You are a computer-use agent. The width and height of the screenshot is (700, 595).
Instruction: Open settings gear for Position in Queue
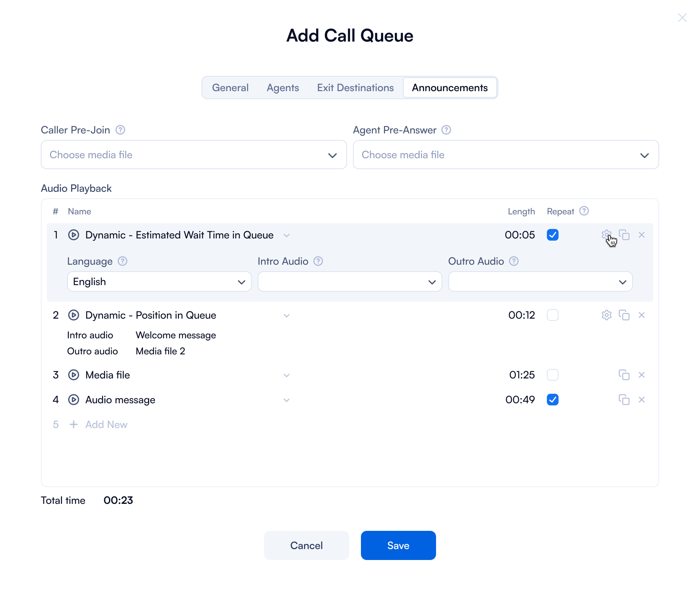tap(606, 315)
